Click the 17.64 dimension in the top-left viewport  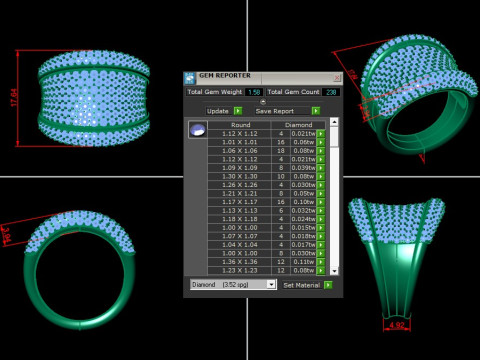click(14, 98)
